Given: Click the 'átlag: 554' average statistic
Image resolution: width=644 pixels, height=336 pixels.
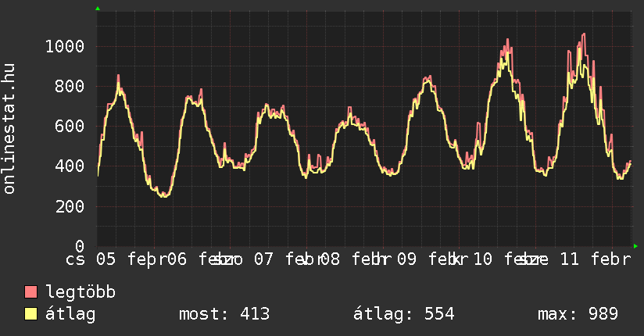Looking at the screenshot, I should tap(403, 314).
